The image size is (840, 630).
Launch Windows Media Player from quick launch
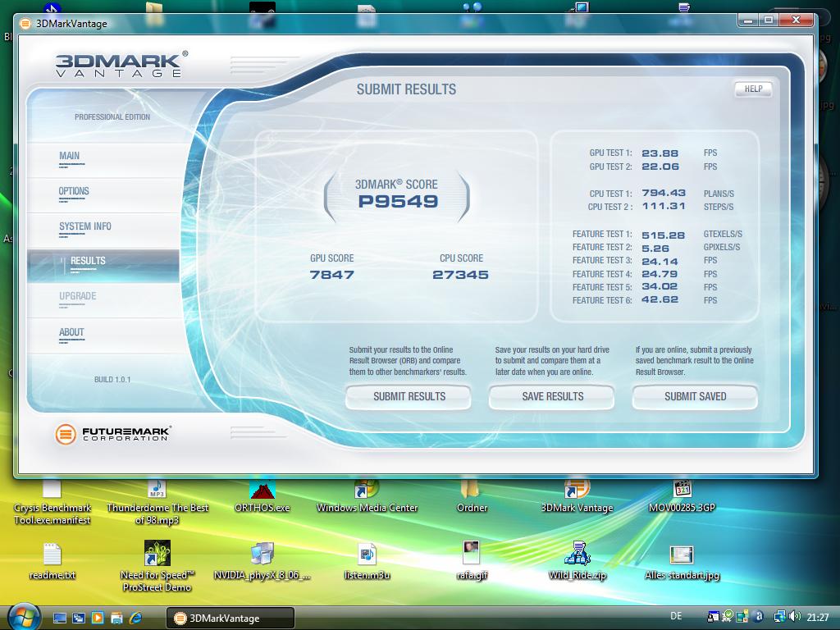(97, 619)
